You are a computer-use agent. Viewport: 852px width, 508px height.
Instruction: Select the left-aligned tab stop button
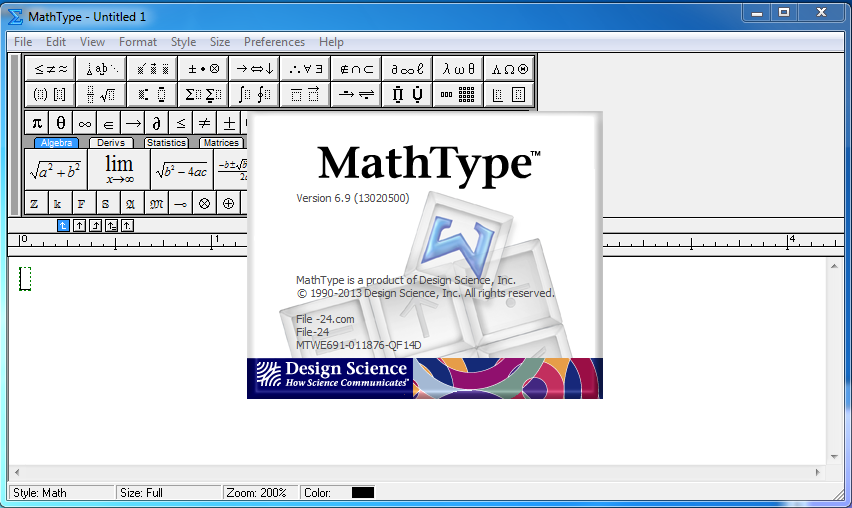click(x=63, y=225)
